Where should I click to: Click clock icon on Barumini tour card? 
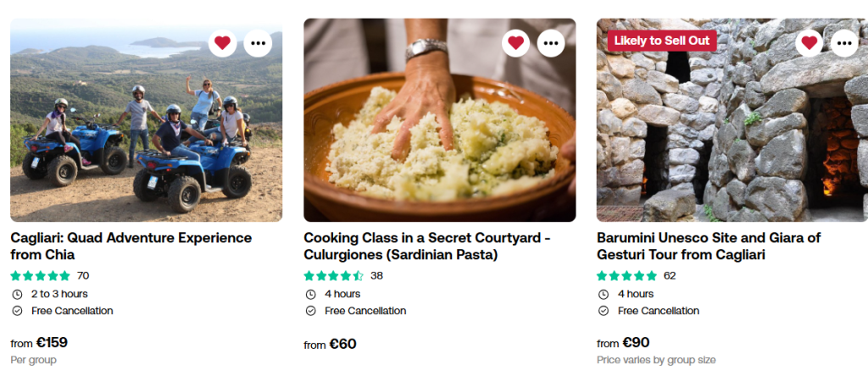click(604, 294)
